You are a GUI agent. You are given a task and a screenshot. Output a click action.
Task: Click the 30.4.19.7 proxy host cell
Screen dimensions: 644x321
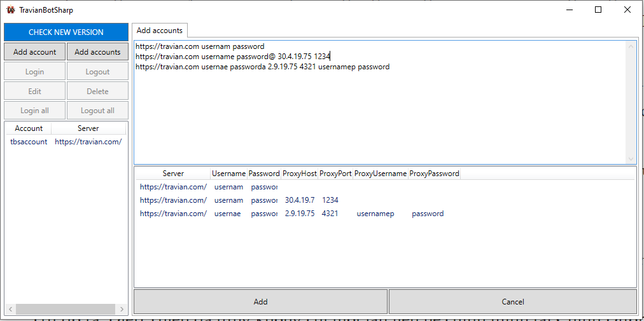point(300,200)
